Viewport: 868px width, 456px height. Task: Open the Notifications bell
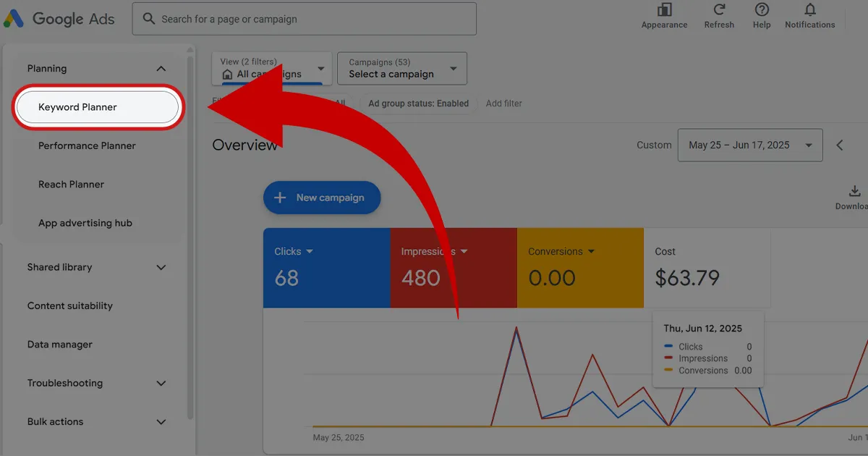tap(810, 10)
